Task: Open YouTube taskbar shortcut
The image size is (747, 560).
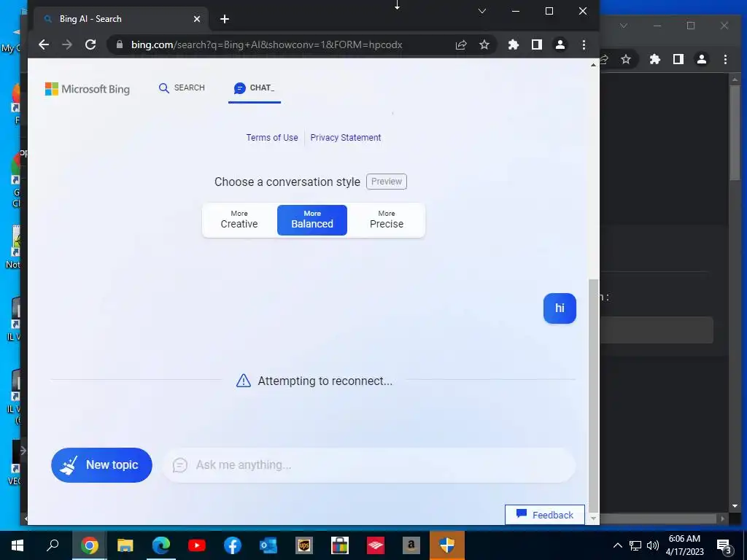Action: (197, 545)
